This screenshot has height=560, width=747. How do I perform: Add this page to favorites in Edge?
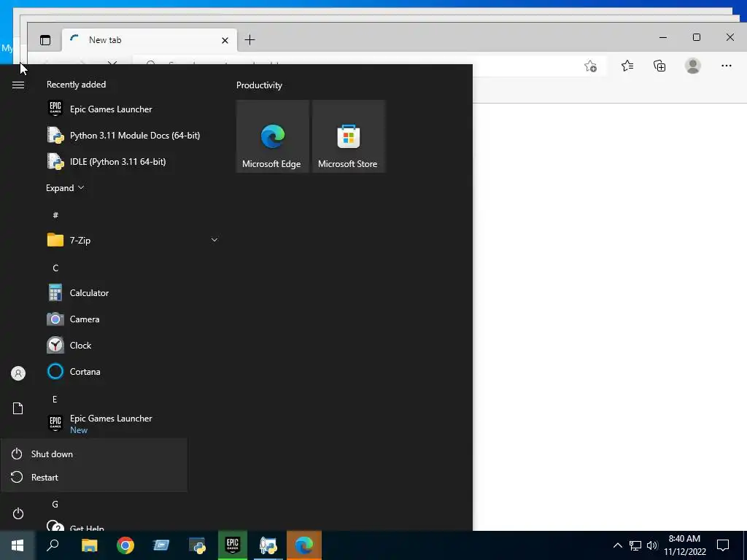click(590, 66)
